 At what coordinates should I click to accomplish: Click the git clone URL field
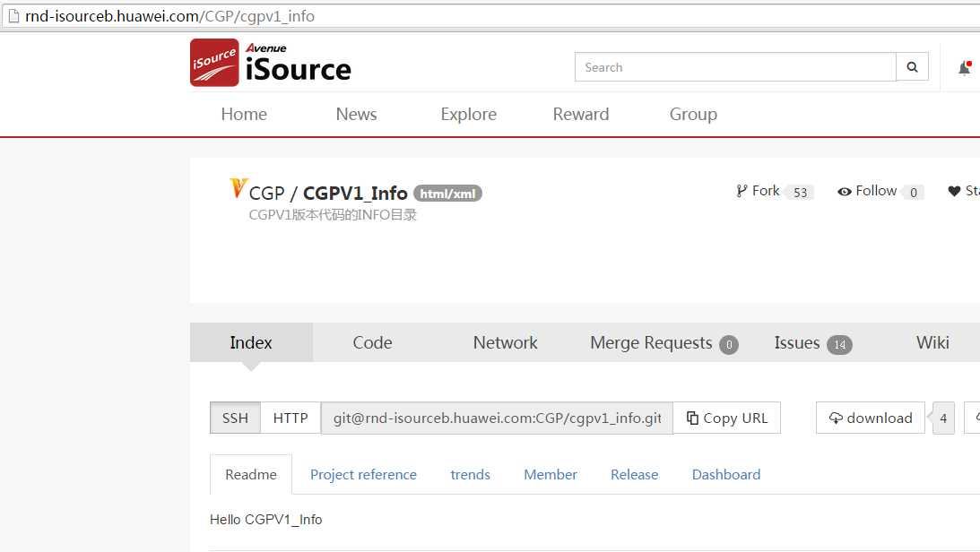tap(497, 418)
